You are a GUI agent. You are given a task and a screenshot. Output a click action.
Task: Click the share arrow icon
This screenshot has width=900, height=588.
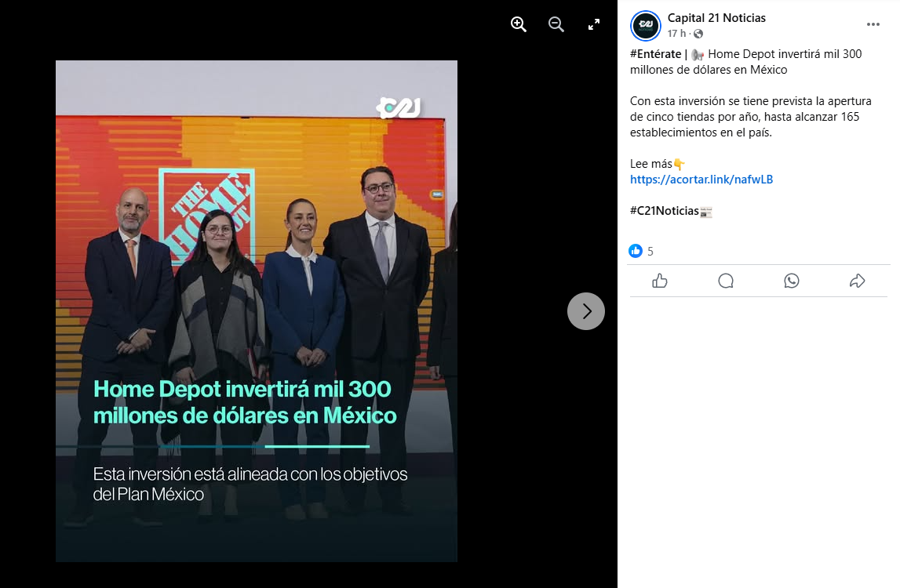click(858, 281)
